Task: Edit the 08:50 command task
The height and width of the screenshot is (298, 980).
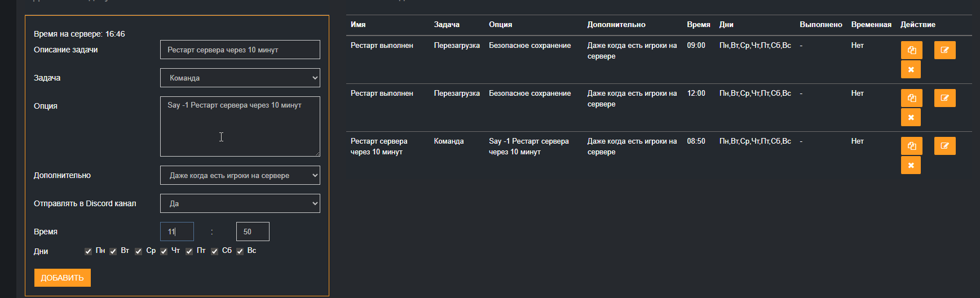Action: 944,146
